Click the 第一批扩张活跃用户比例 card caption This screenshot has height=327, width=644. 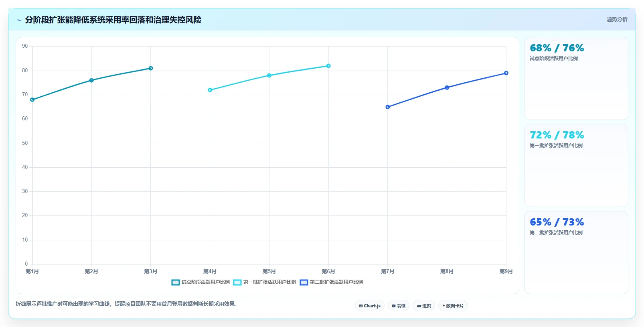point(556,146)
